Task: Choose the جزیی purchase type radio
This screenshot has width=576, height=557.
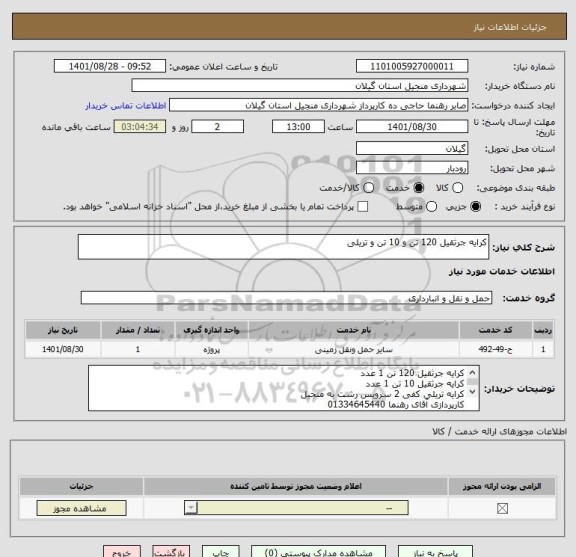Action: 475,206
